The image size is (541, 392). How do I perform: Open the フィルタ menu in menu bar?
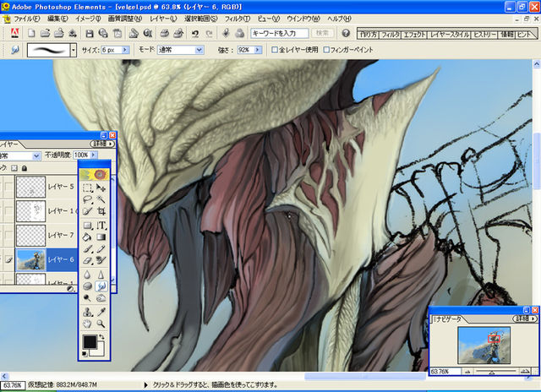[237, 18]
